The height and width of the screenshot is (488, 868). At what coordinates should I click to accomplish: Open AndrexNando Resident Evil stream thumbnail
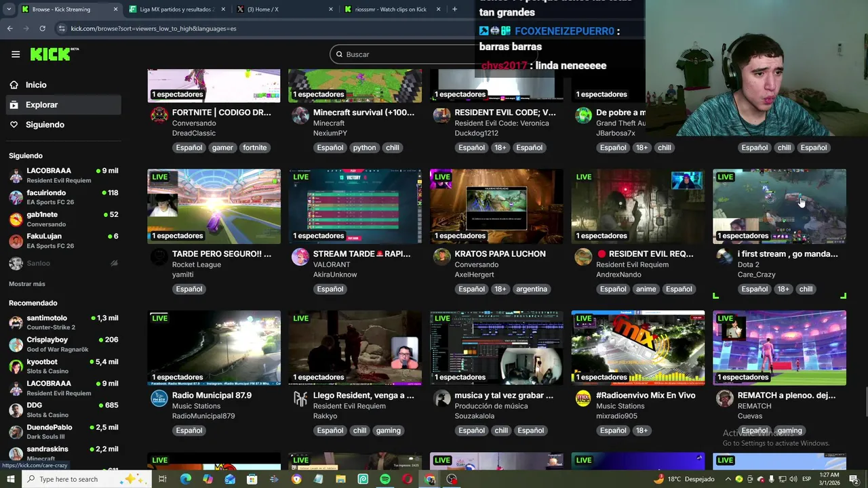tap(638, 206)
